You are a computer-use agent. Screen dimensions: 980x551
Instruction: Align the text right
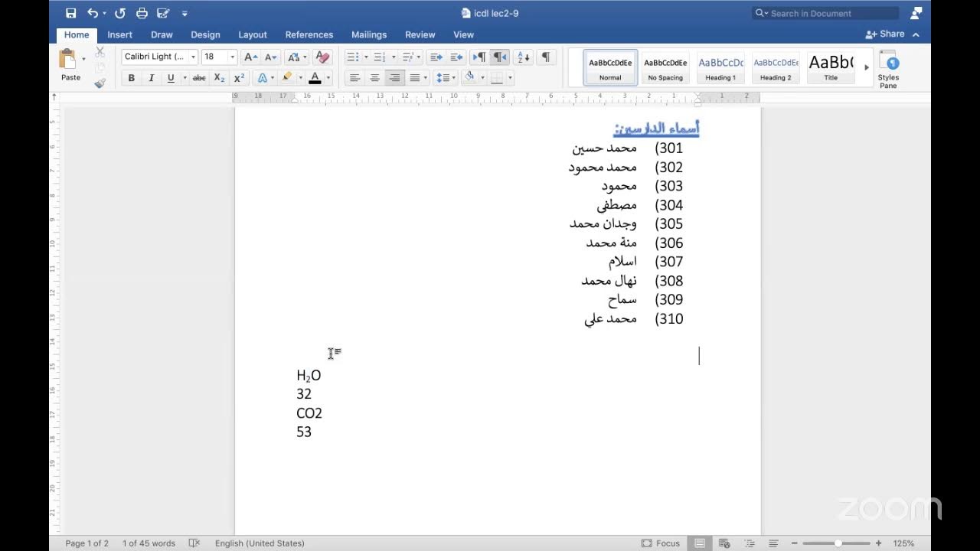pos(394,78)
